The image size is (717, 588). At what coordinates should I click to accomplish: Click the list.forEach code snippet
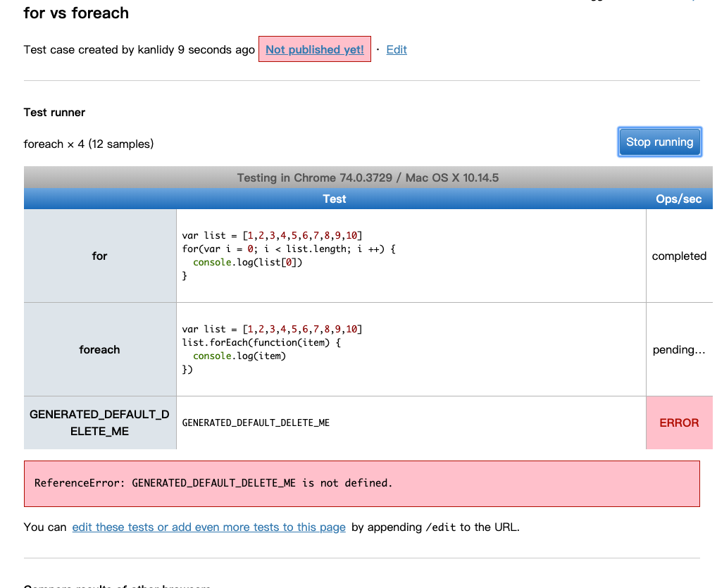click(272, 349)
